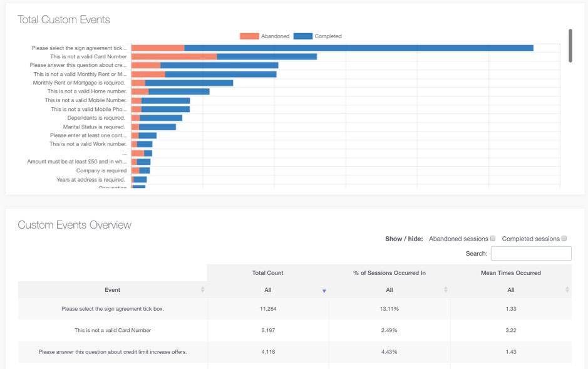Click blue Completed bar for sign agreement tick box
This screenshot has height=369, width=588.
(x=358, y=48)
